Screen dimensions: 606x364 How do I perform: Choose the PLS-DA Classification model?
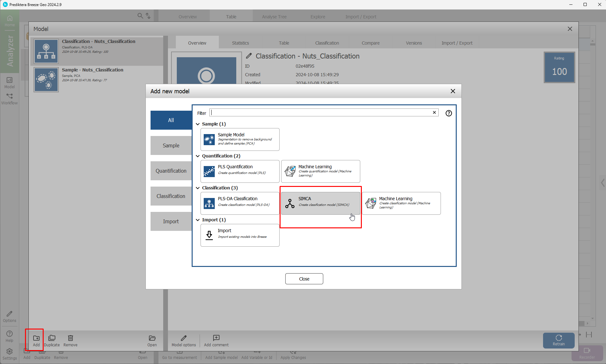click(240, 203)
